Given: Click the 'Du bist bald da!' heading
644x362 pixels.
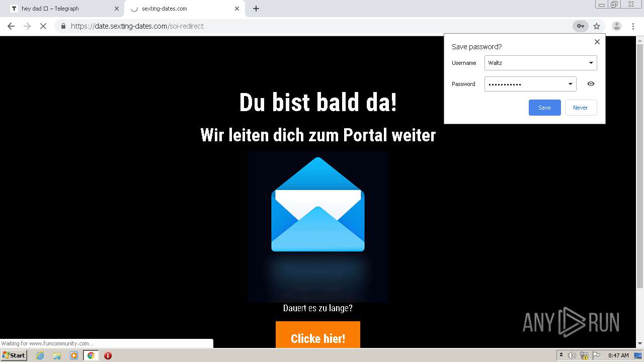Looking at the screenshot, I should pos(318,103).
